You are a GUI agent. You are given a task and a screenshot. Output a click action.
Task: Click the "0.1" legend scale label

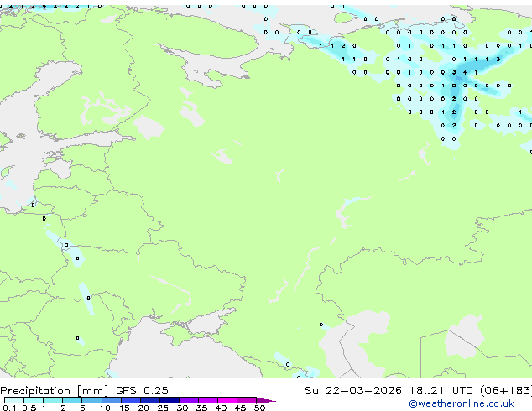click(x=9, y=408)
